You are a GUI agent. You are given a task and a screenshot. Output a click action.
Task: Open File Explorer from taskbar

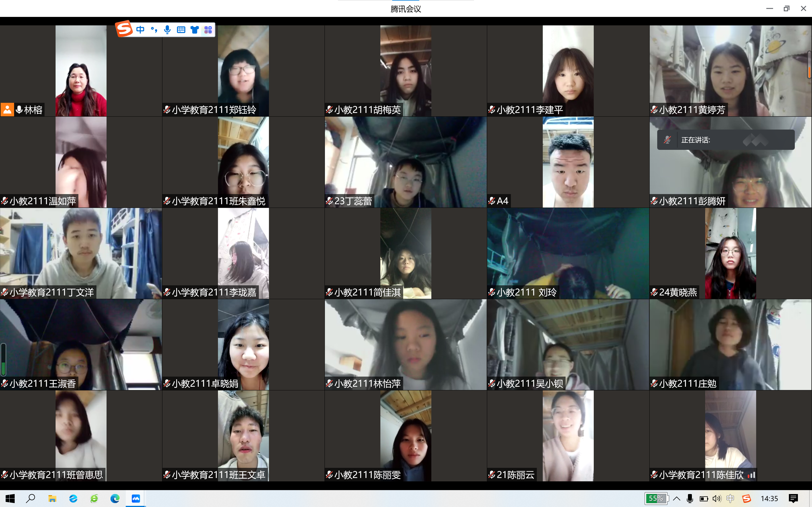[x=52, y=499]
